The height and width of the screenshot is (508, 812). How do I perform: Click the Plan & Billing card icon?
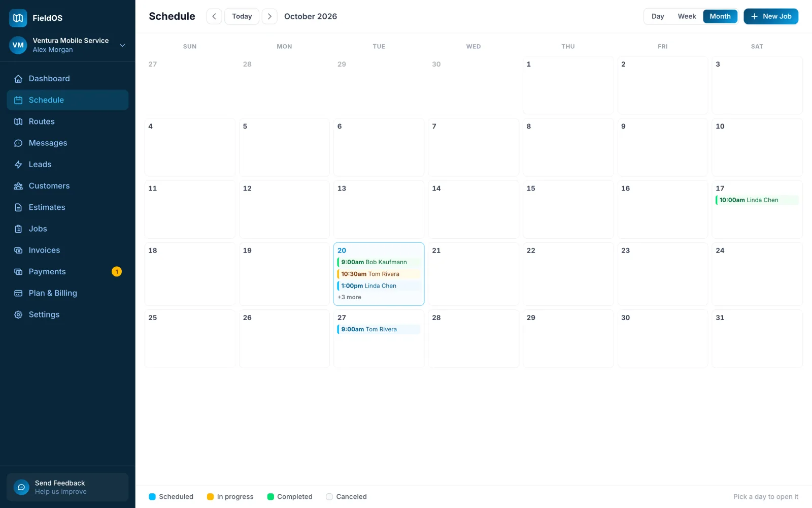pyautogui.click(x=18, y=293)
